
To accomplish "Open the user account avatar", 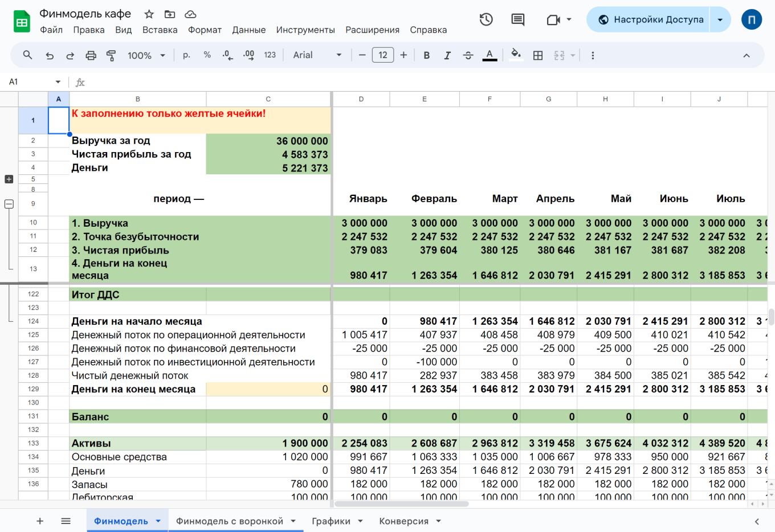I will 752,20.
